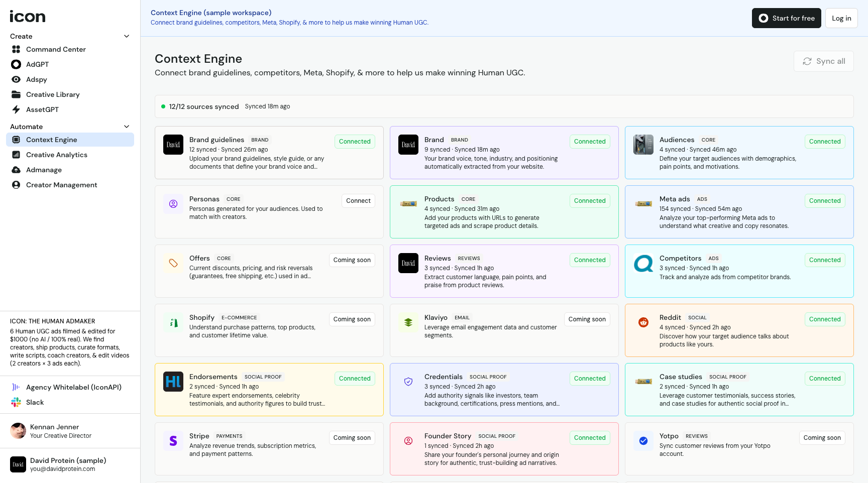
Task: Click Kennan Jenner profile avatar
Action: click(18, 431)
